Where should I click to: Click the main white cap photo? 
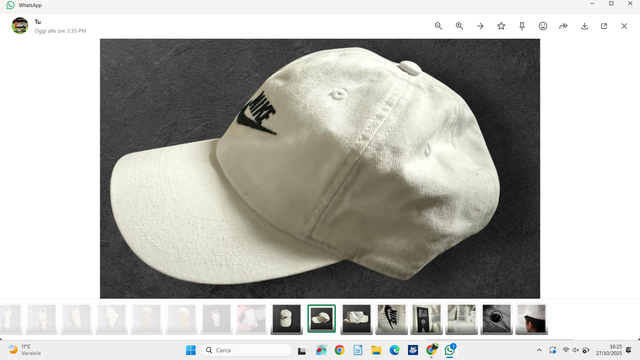[x=320, y=168]
